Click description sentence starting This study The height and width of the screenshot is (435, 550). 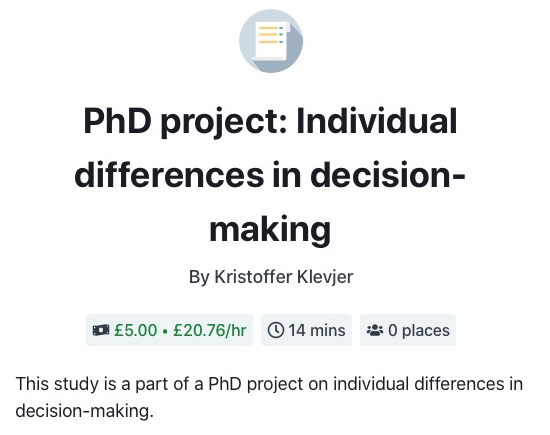(269, 397)
